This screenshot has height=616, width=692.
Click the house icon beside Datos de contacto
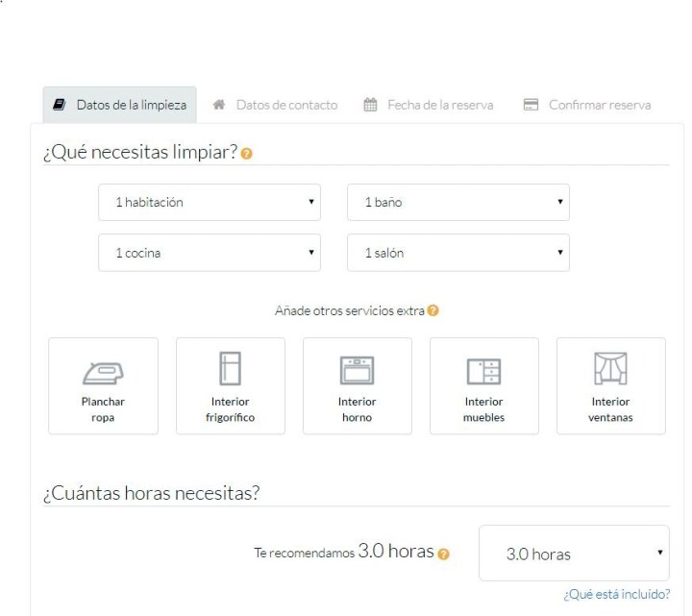(x=219, y=105)
